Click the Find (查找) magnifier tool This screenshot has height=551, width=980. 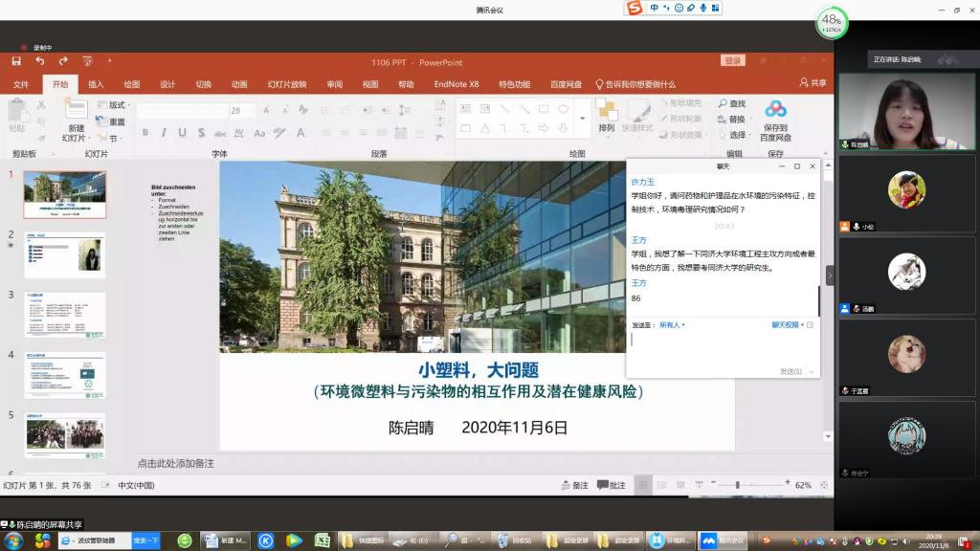(x=730, y=103)
